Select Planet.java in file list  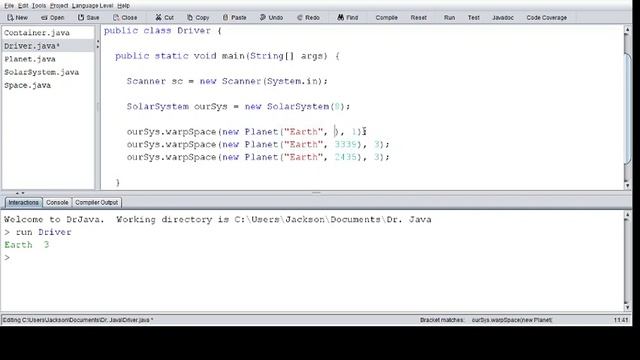click(48, 59)
